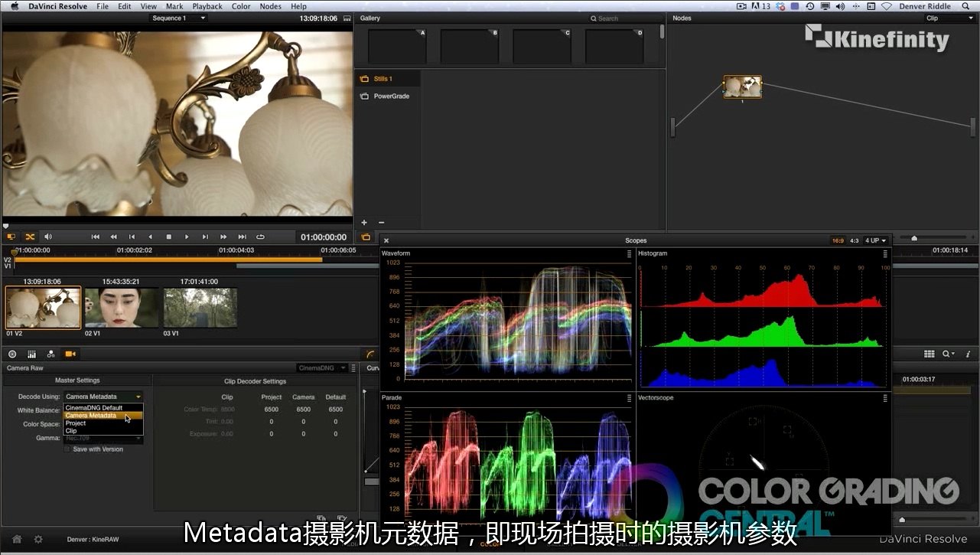
Task: Toggle the 16:9 scopes layout
Action: coord(838,240)
